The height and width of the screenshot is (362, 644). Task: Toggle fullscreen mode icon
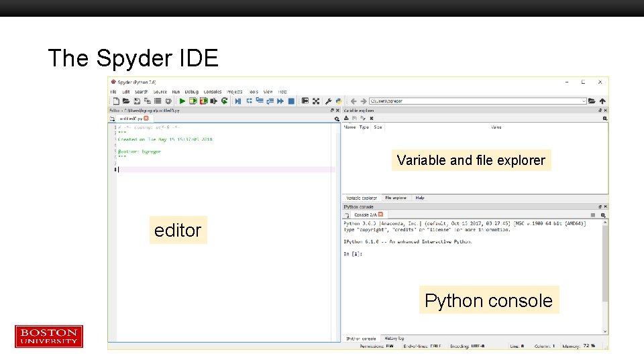316,101
